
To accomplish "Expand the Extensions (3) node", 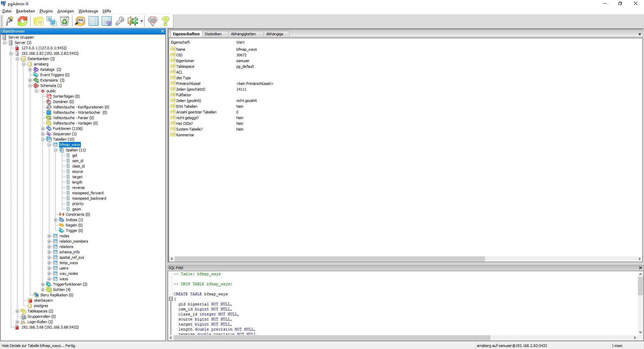I will 30,80.
